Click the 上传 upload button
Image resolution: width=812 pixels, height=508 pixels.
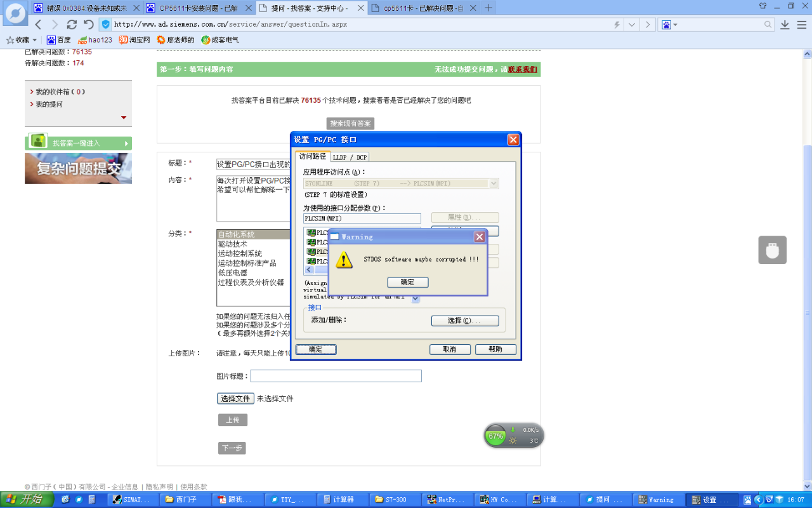point(233,420)
